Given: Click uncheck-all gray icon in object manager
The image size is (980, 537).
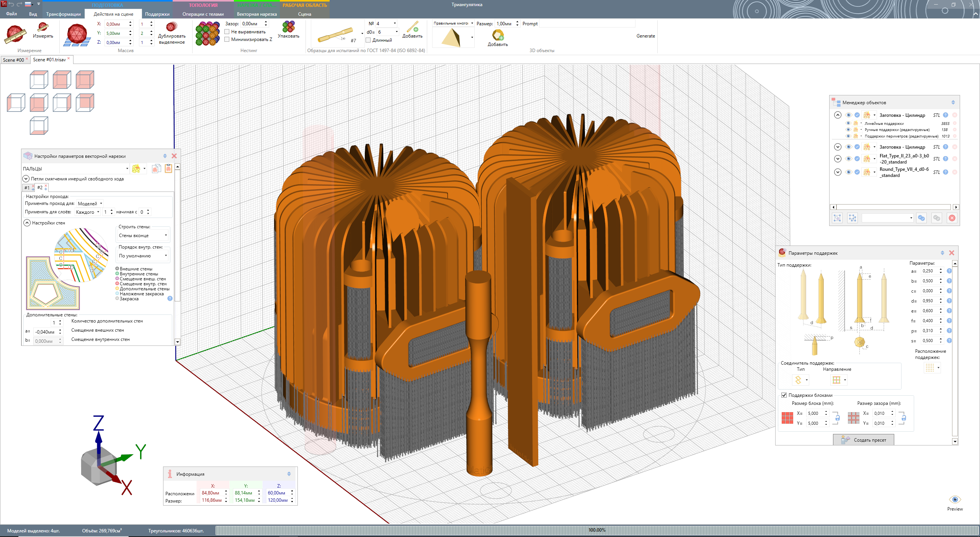Looking at the screenshot, I should click(x=937, y=218).
